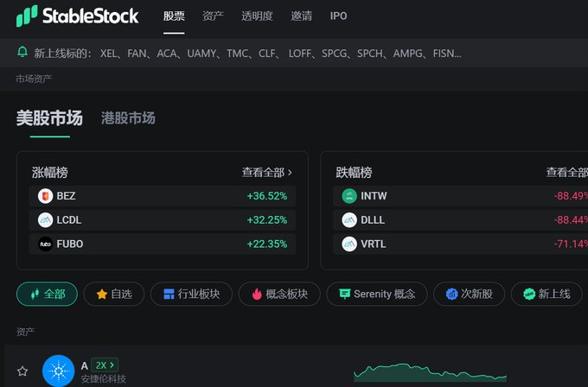588x387 pixels.
Task: Click the 安捷伦科技 stock name
Action: click(x=104, y=379)
